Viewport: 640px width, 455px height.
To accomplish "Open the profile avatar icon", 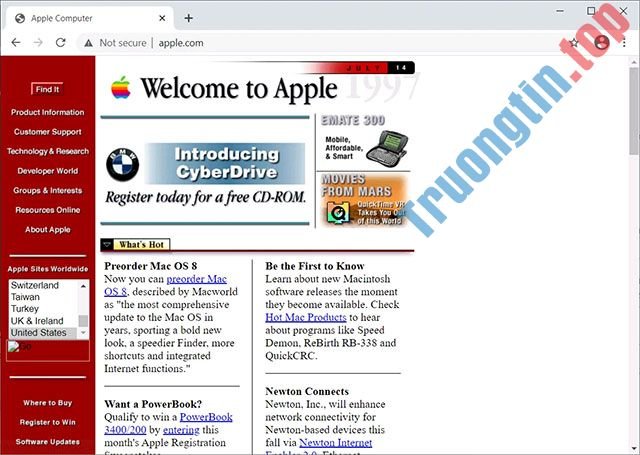I will tap(602, 42).
